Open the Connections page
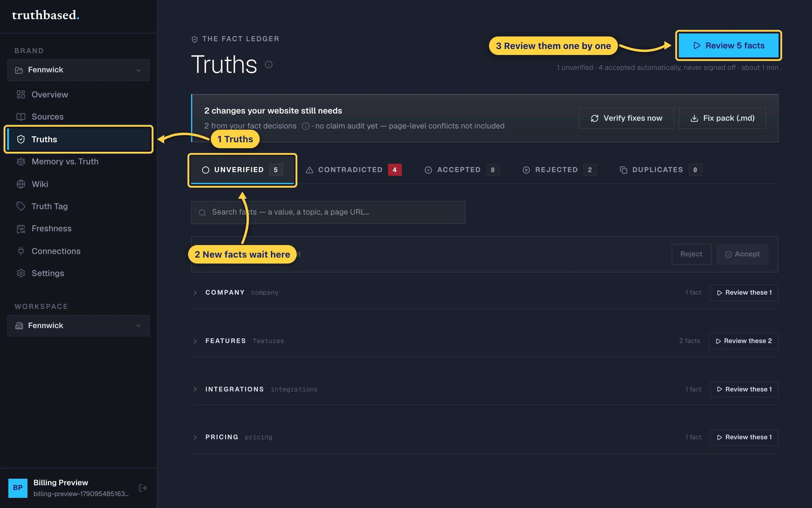This screenshot has height=508, width=812. pyautogui.click(x=79, y=251)
